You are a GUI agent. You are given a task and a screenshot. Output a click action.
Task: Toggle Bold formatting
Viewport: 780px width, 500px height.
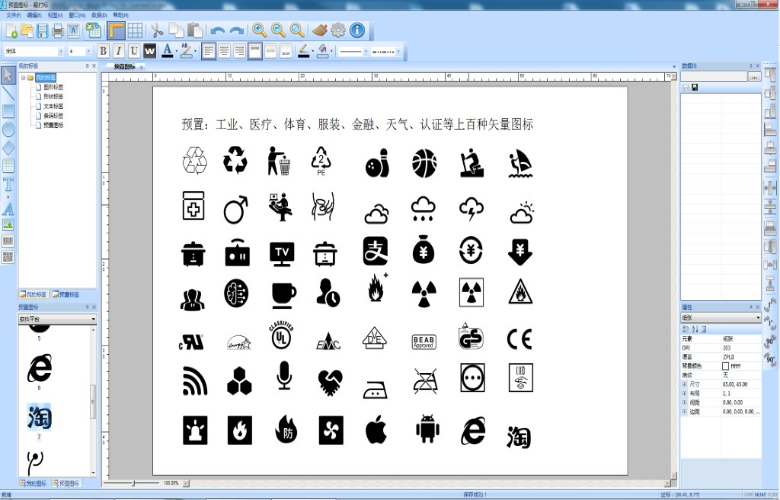(x=103, y=51)
